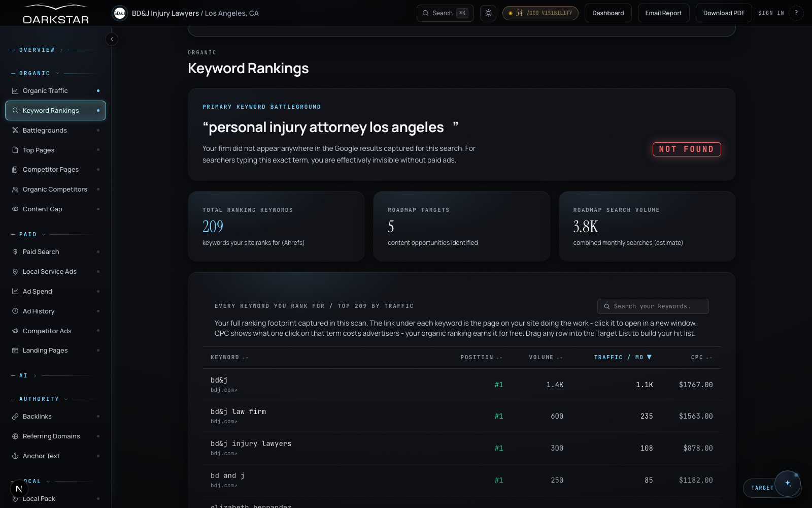This screenshot has height=508, width=812.
Task: Sort table by CPC column
Action: pyautogui.click(x=701, y=358)
